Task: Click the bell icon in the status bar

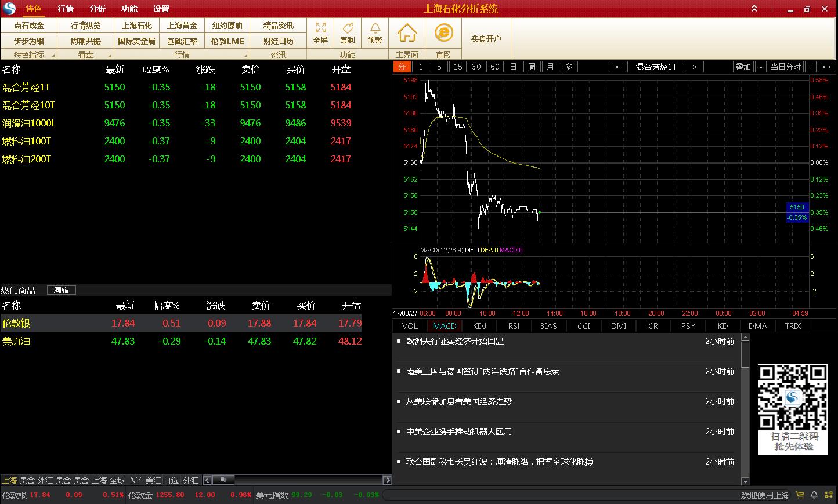Action: [814, 495]
